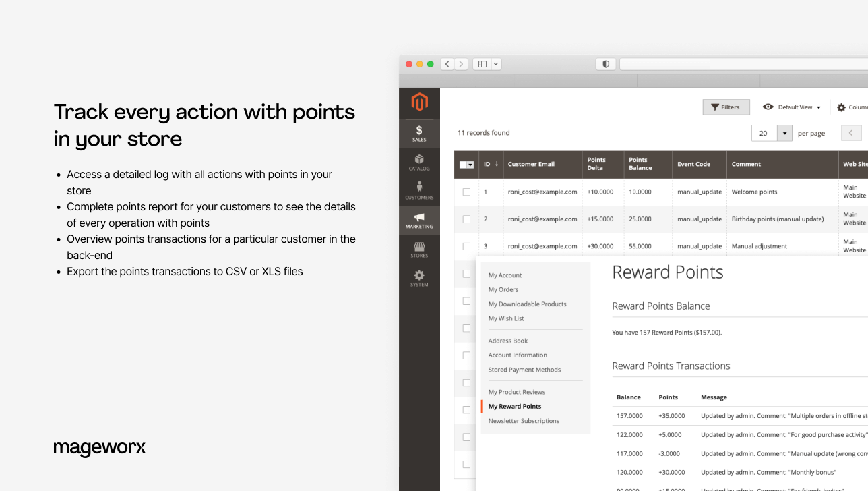The image size is (868, 491).
Task: Open the Catalog section icon
Action: click(x=419, y=162)
